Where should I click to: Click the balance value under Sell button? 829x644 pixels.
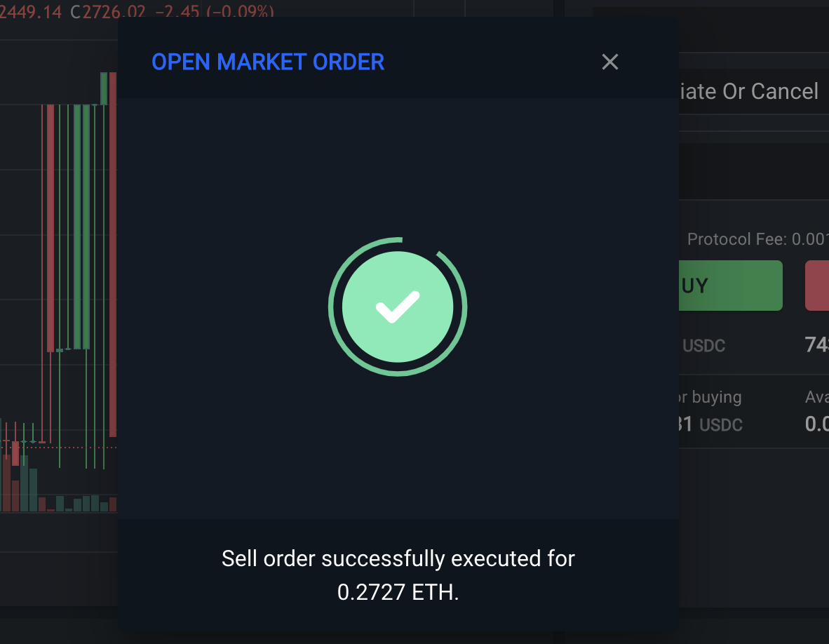click(817, 344)
